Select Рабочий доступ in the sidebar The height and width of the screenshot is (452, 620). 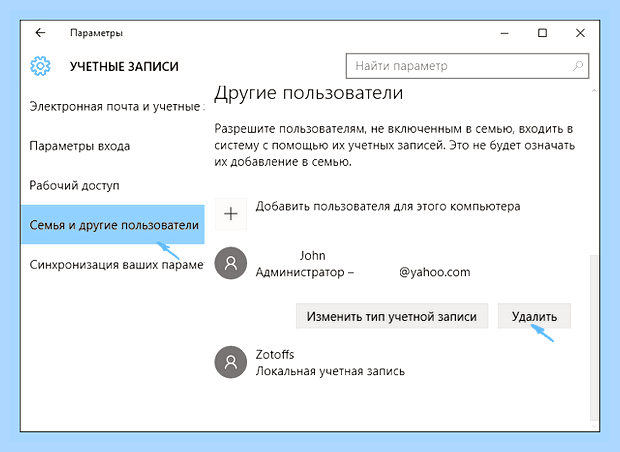[74, 185]
